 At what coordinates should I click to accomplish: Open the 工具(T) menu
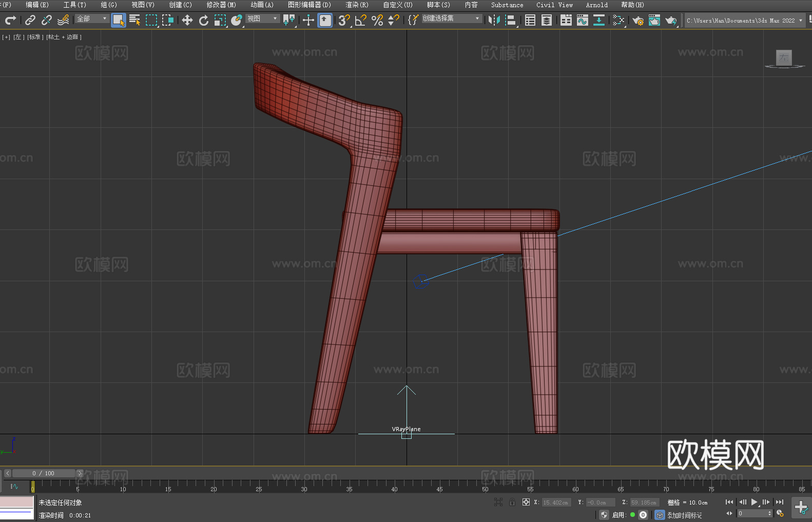(75, 5)
